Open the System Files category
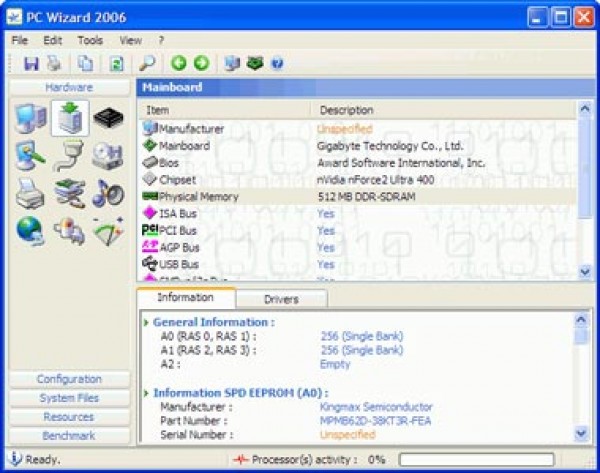 point(69,398)
